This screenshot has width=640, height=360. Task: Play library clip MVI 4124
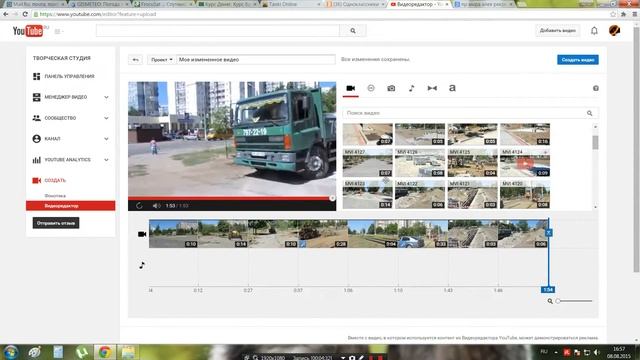coord(524,164)
